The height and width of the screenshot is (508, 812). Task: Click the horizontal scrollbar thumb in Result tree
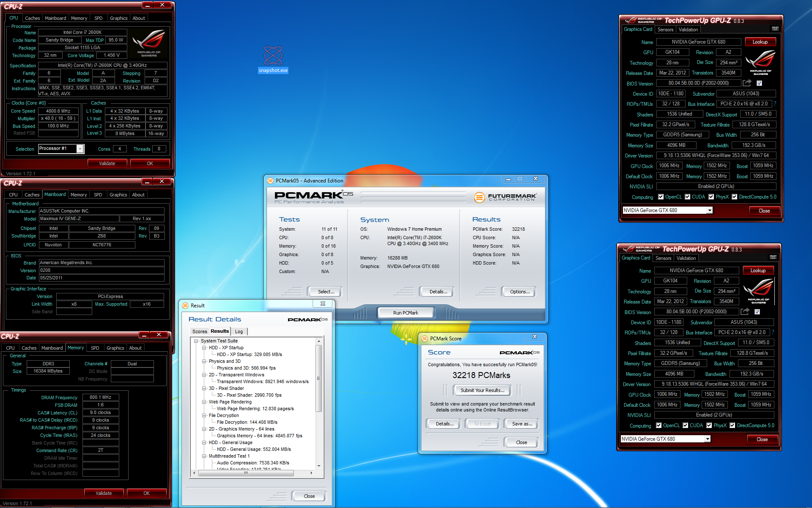(246, 473)
